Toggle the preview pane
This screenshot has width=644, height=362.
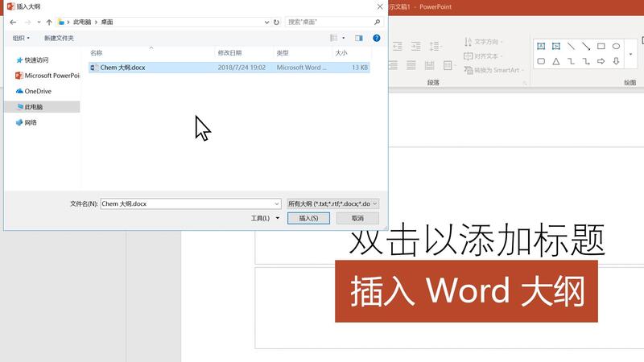[359, 38]
